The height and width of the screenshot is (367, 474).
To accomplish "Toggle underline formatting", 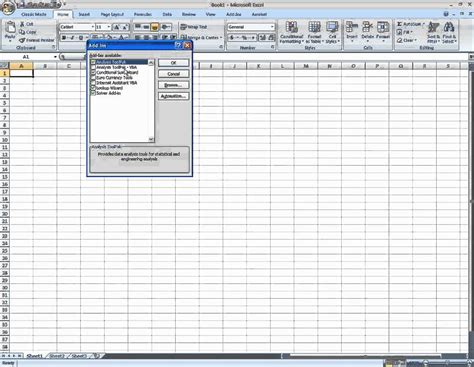I will click(80, 38).
